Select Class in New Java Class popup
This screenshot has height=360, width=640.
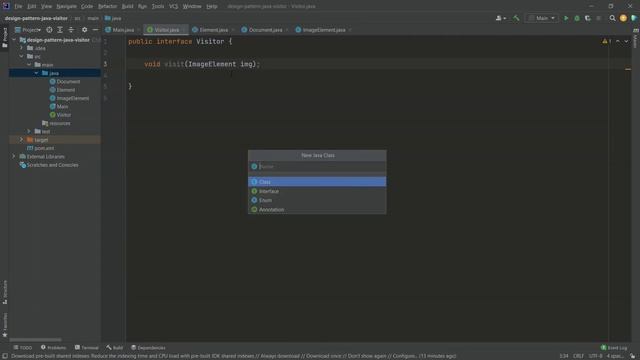click(317, 182)
